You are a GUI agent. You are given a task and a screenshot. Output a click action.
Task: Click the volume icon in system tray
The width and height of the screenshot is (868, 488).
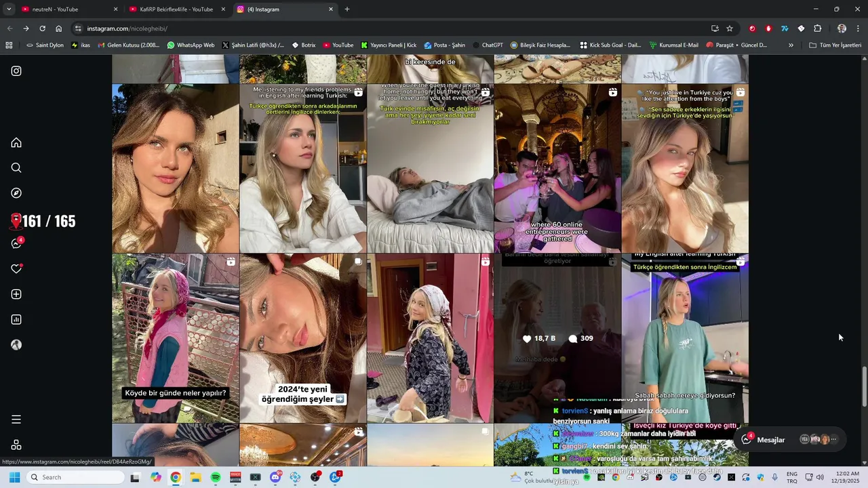point(820,477)
